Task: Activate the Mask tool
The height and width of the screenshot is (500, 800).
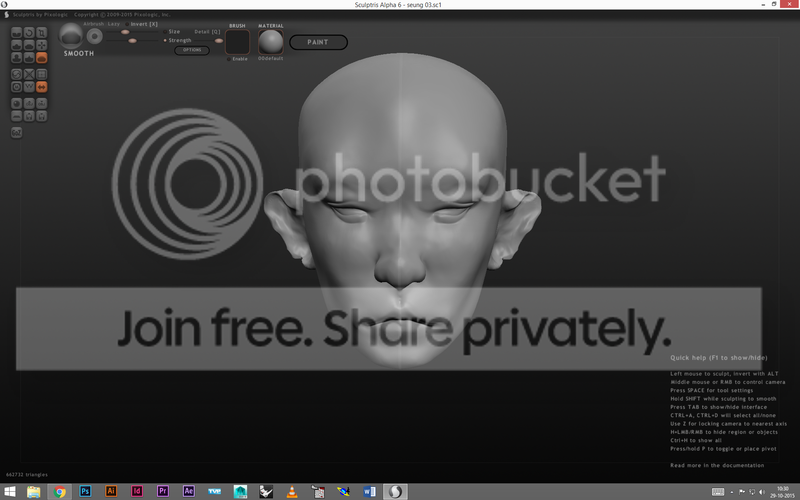Action: pyautogui.click(x=16, y=87)
